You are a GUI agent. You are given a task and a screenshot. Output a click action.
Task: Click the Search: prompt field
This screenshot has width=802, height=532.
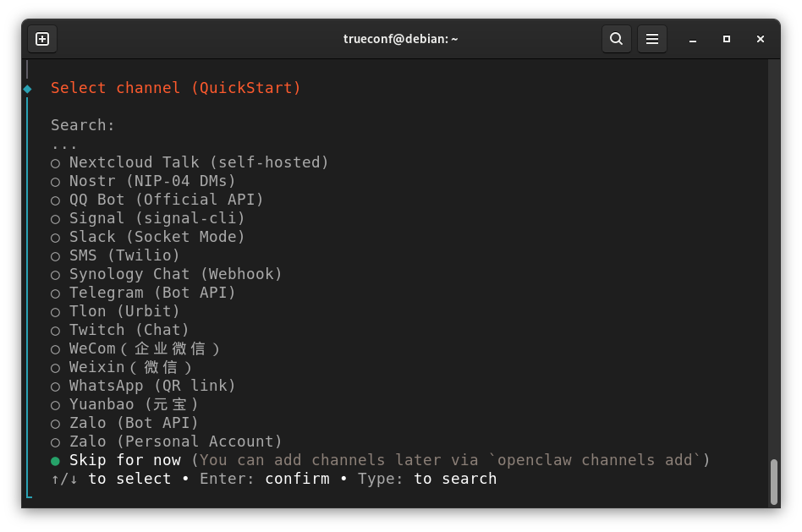(82, 125)
